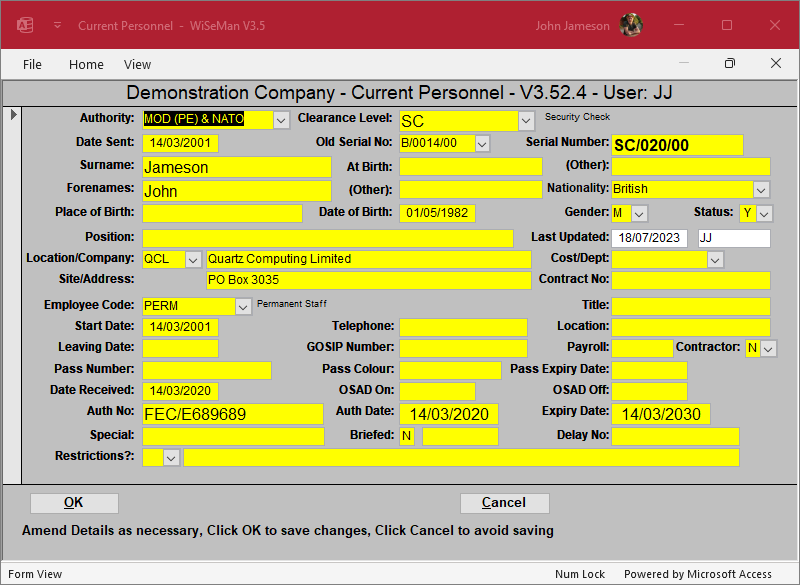Expand the Employee Code dropdown
Viewport: 800px width, 585px height.
coord(243,305)
